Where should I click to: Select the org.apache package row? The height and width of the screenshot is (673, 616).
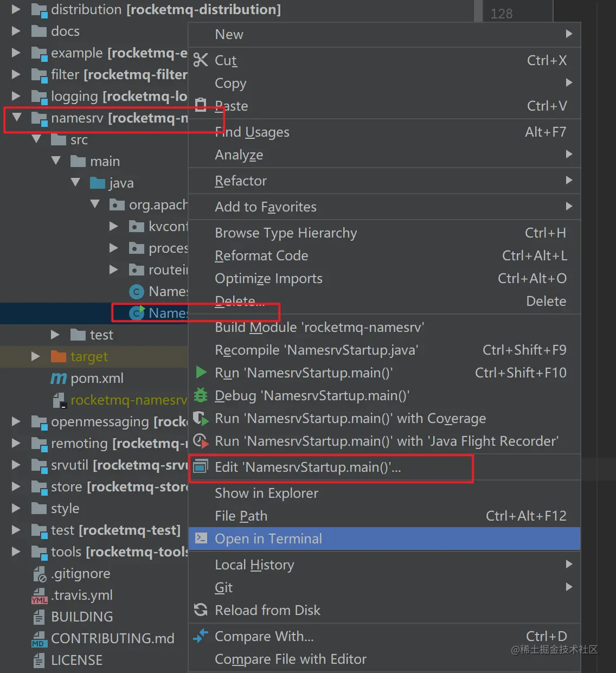tap(94, 204)
